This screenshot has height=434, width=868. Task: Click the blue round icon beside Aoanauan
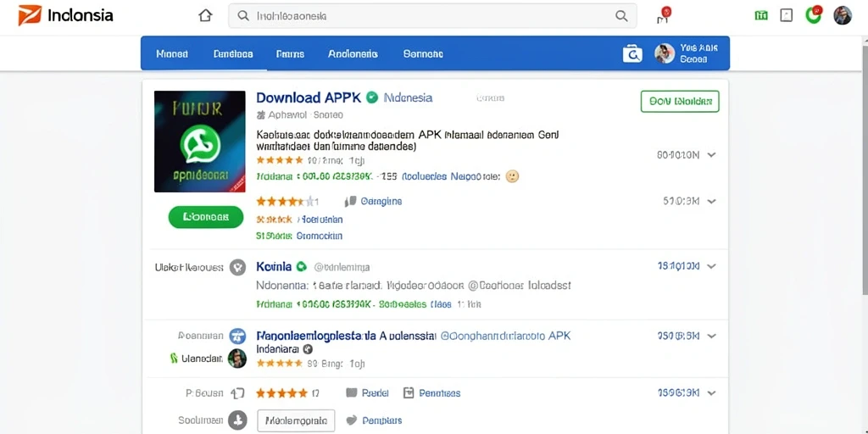click(x=237, y=336)
